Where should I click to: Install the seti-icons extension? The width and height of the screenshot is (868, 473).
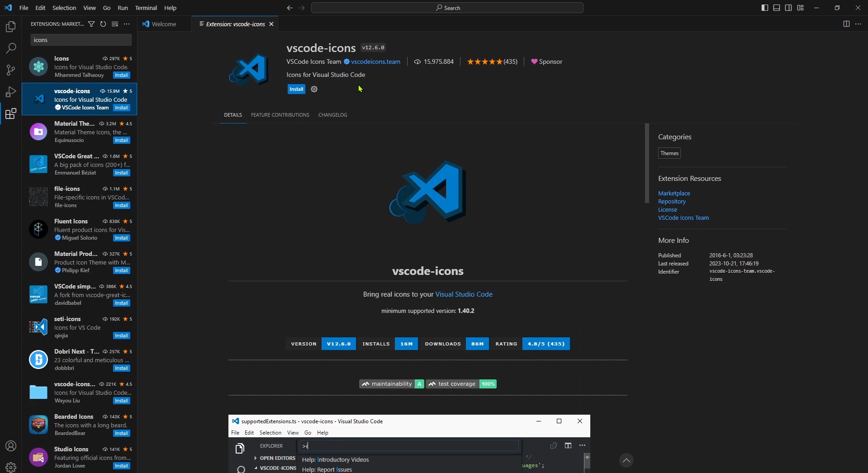122,336
